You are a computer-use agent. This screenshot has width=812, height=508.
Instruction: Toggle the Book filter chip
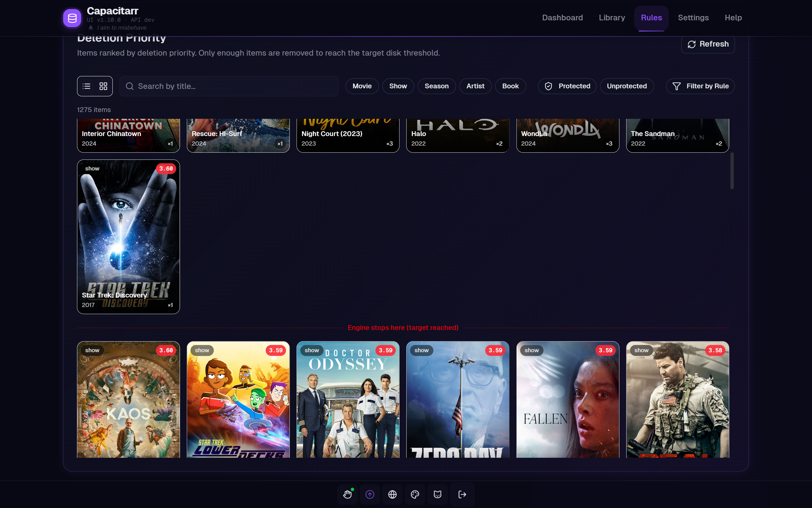510,86
